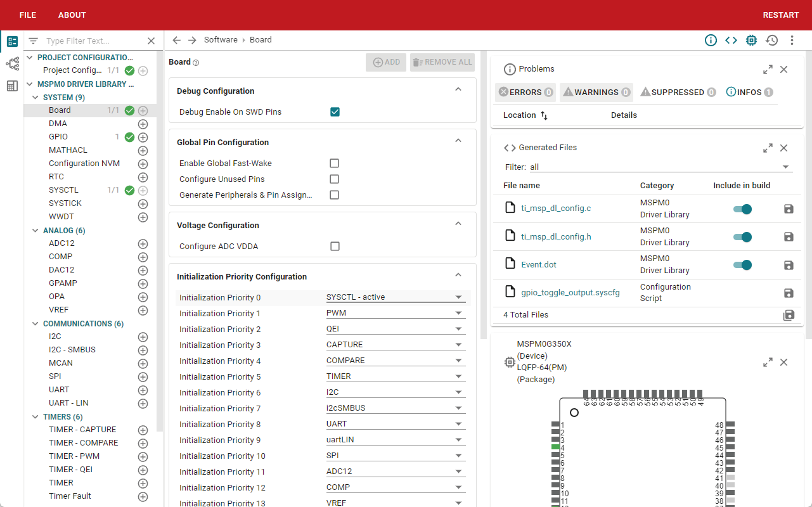The width and height of the screenshot is (812, 507).
Task: Toggle Debug Enable On SWD Pins checkbox
Action: pos(335,112)
